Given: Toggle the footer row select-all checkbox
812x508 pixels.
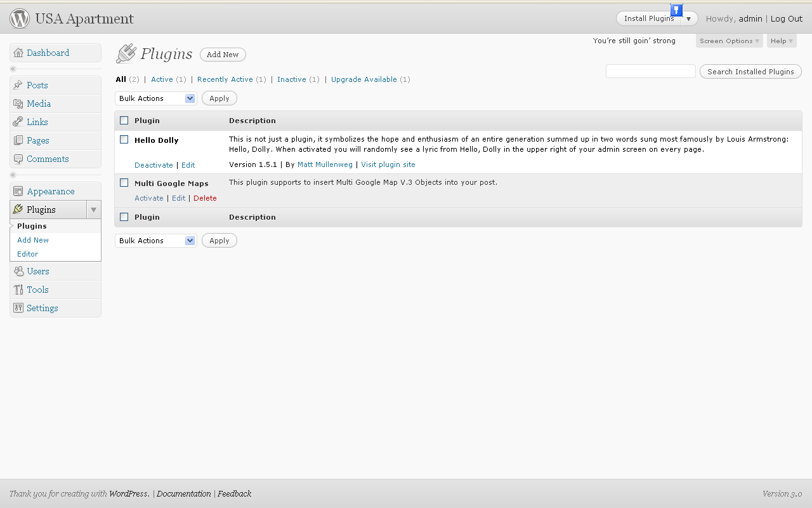Looking at the screenshot, I should pos(124,217).
